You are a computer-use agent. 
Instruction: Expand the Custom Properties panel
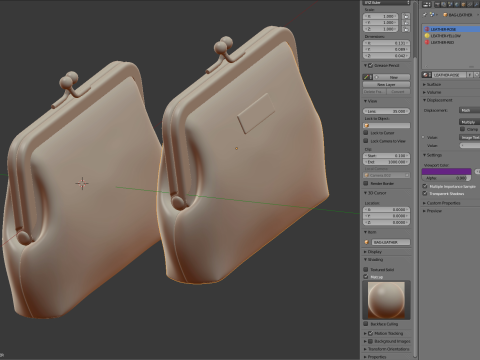(425, 203)
